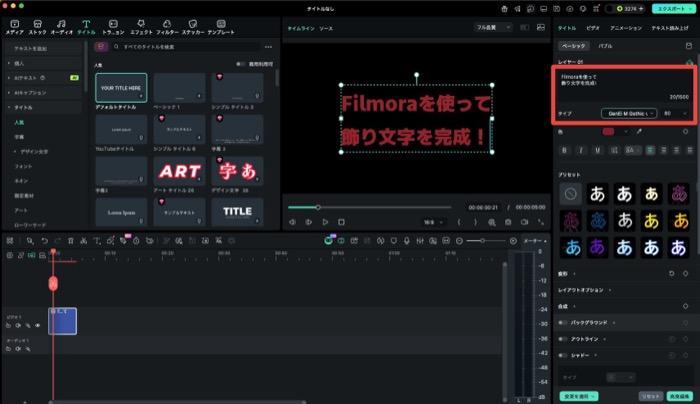The image size is (700, 404).
Task: Click the gift icon in the top bar
Action: tap(504, 8)
